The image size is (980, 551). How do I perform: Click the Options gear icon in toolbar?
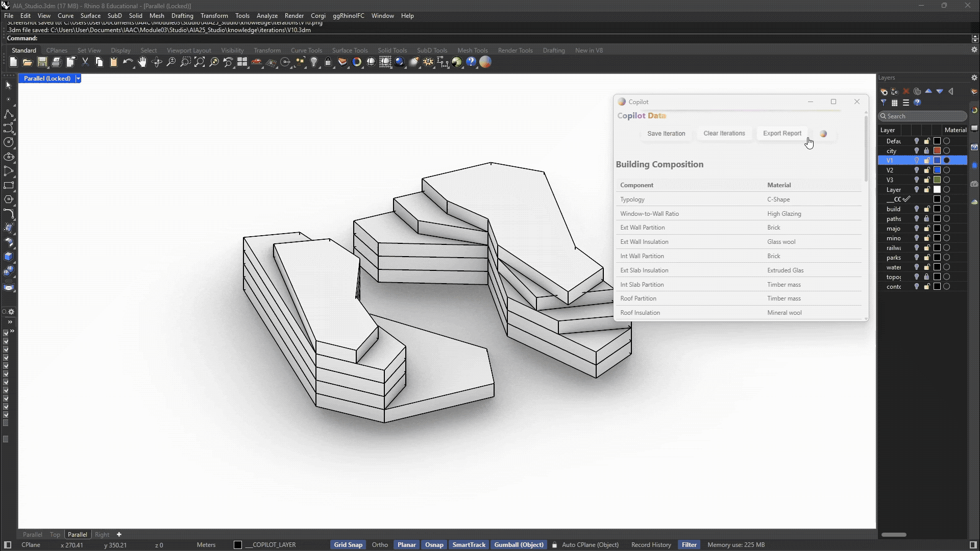point(428,62)
